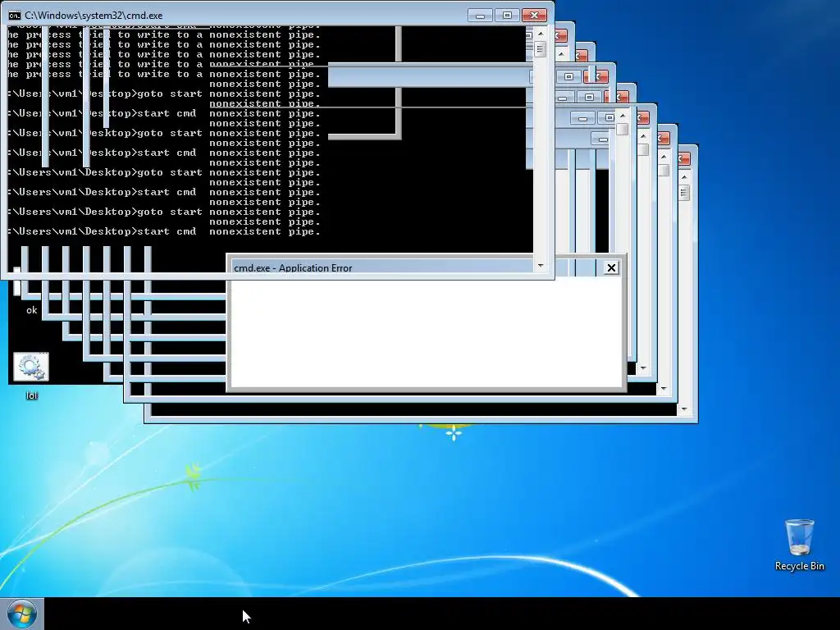The width and height of the screenshot is (840, 630).
Task: Minimize the front cmd.exe window
Action: pyautogui.click(x=480, y=16)
